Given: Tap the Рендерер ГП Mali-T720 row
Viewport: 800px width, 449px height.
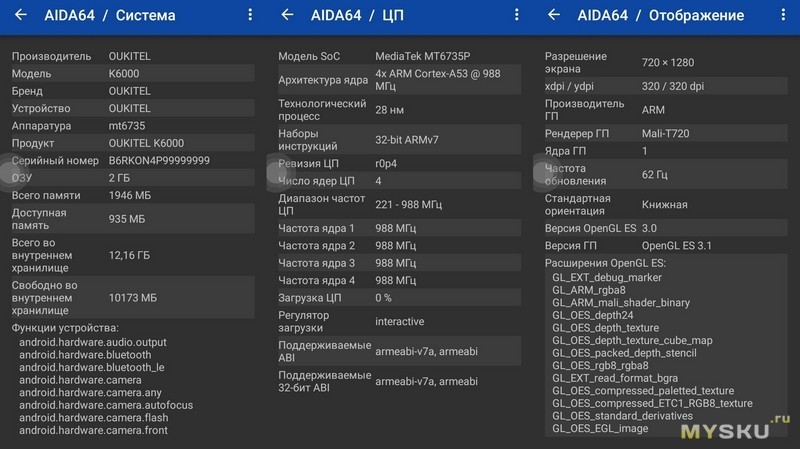Looking at the screenshot, I should [666, 133].
